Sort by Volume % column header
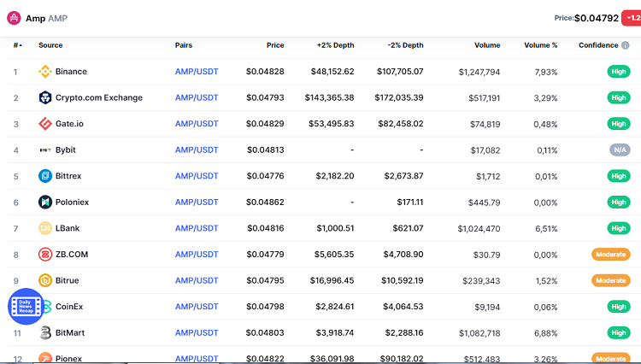 540,45
